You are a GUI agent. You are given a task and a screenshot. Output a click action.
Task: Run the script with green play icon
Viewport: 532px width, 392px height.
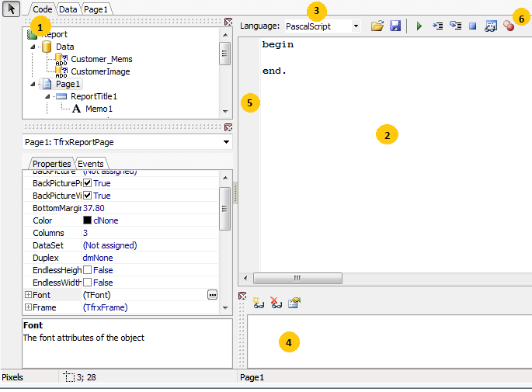click(x=419, y=26)
